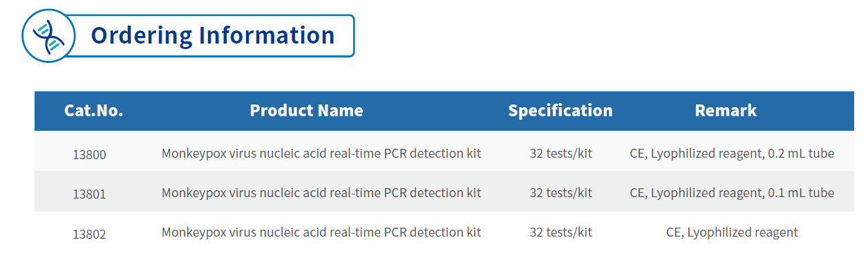
Task: Click the 0.2 mL tube remark
Action: 732,154
